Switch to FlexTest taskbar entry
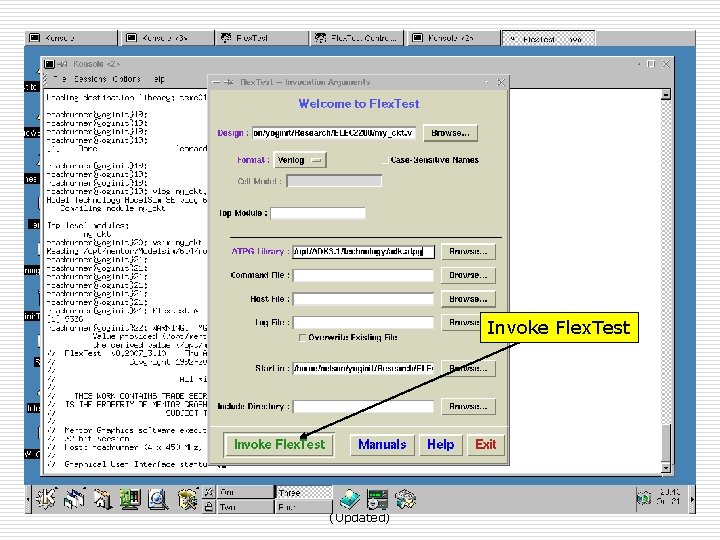Screen dimensions: 720x540 pyautogui.click(x=262, y=38)
